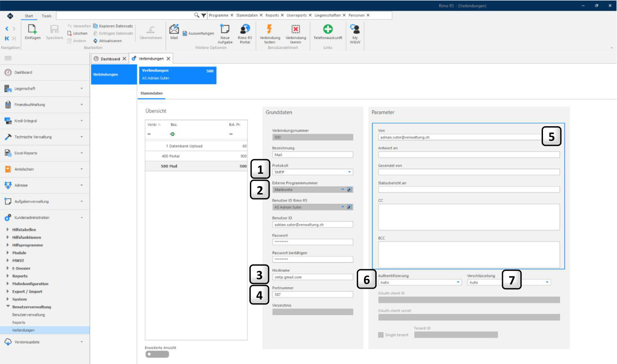Run Verbindung testen

pos(270,29)
